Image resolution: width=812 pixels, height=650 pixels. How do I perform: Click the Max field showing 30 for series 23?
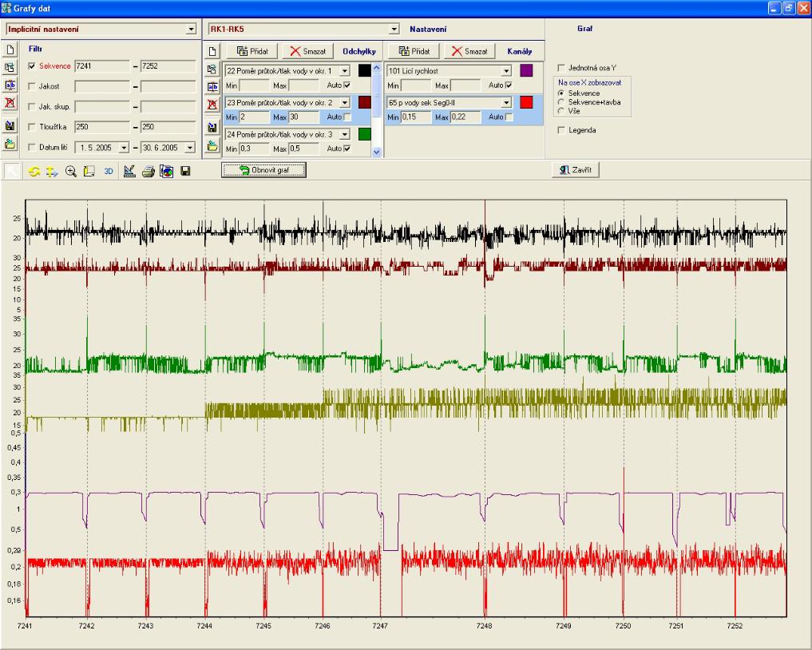304,117
